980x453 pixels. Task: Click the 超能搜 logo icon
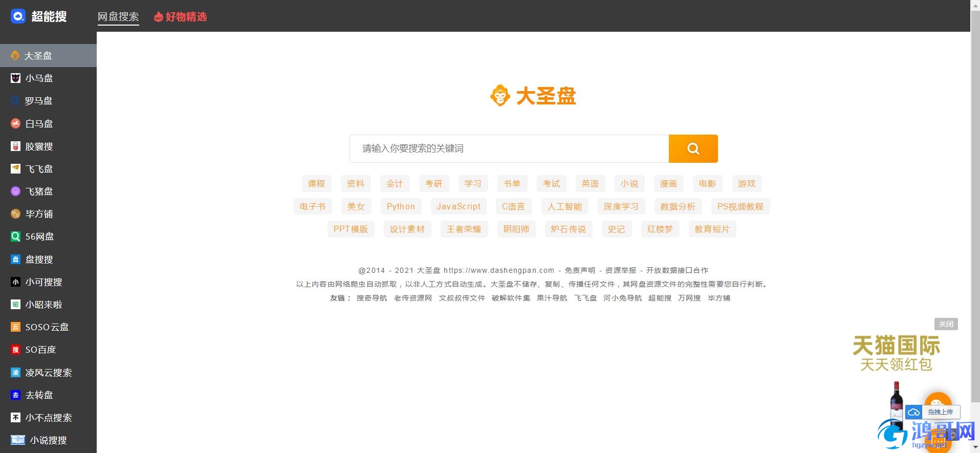point(18,16)
